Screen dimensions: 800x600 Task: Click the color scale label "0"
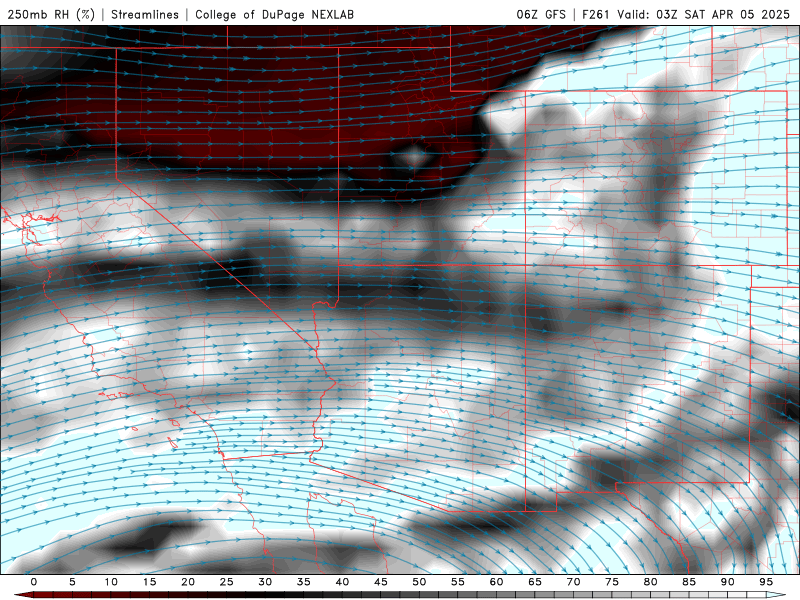[34, 582]
